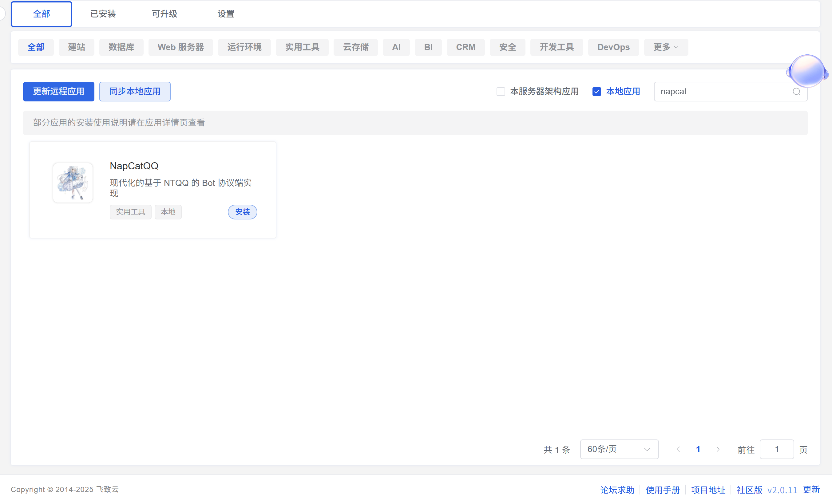Click the search magnifier icon
Viewport: 832px width, 504px height.
(796, 92)
